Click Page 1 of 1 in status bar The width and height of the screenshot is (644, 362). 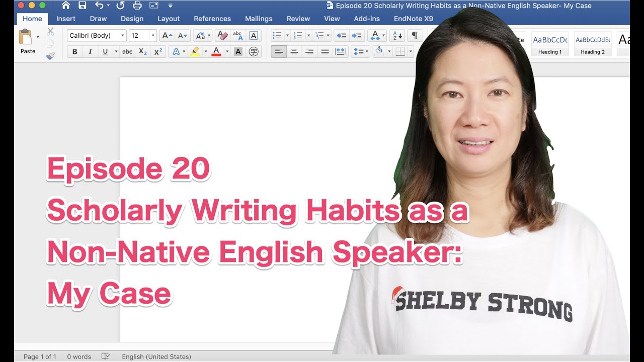(x=40, y=356)
